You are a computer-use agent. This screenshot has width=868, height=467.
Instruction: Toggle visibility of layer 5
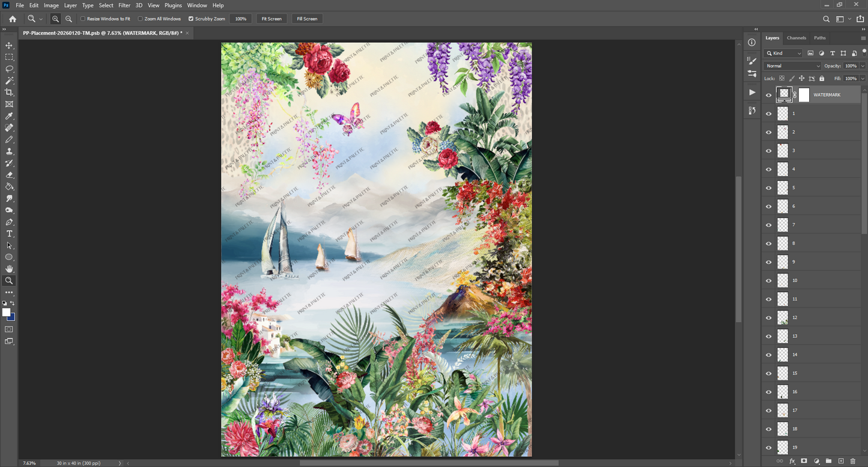tap(769, 188)
